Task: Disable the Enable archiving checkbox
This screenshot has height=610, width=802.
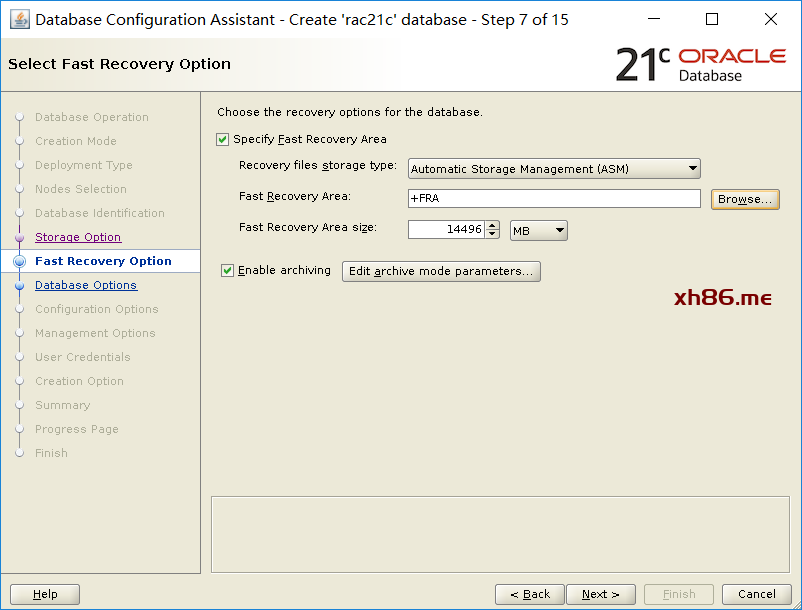Action: pyautogui.click(x=228, y=271)
